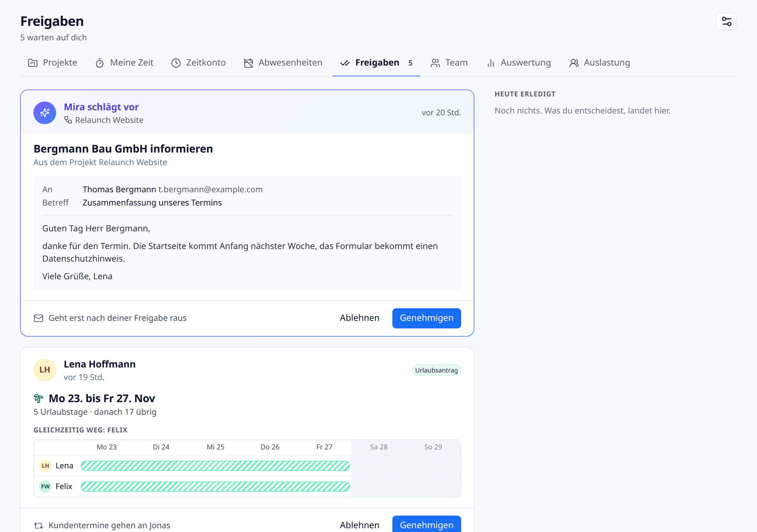Go to the Abwesenheiten tab

tap(283, 63)
